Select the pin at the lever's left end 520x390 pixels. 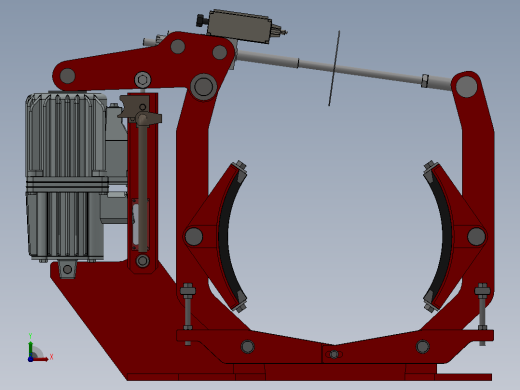click(68, 76)
